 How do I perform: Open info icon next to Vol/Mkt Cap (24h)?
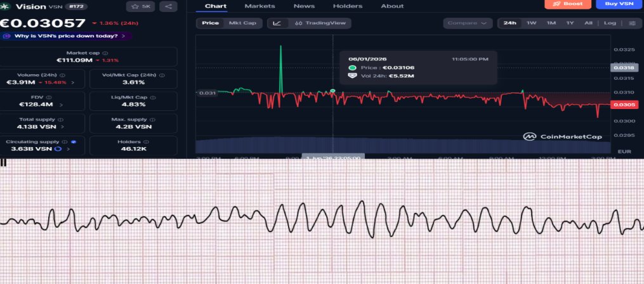[x=162, y=75]
